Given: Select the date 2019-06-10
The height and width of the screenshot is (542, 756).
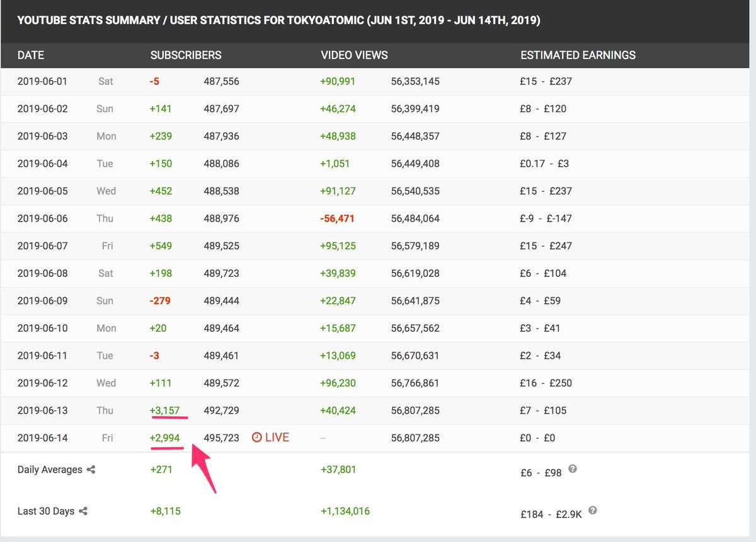Looking at the screenshot, I should [42, 328].
